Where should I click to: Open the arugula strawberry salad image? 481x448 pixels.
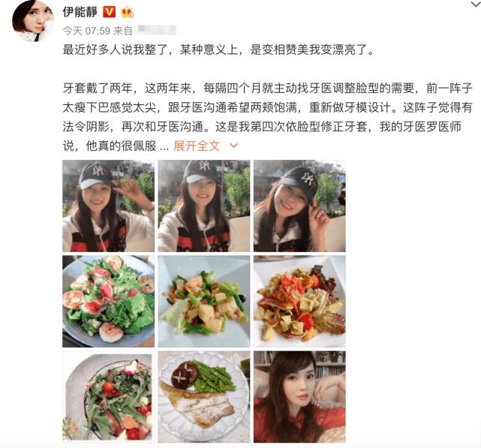point(108,397)
